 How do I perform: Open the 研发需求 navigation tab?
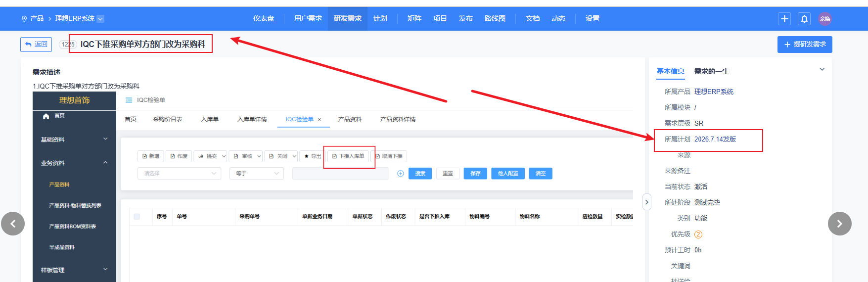[348, 19]
